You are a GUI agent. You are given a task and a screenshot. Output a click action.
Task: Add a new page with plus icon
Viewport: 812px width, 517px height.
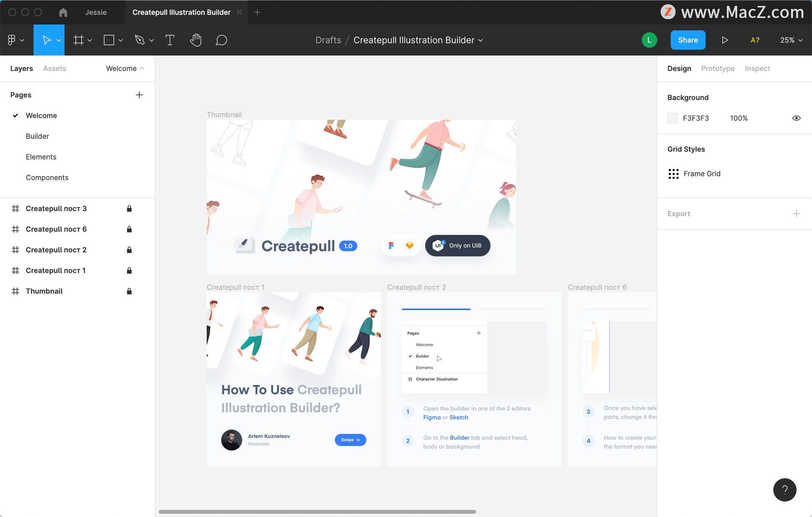click(139, 95)
